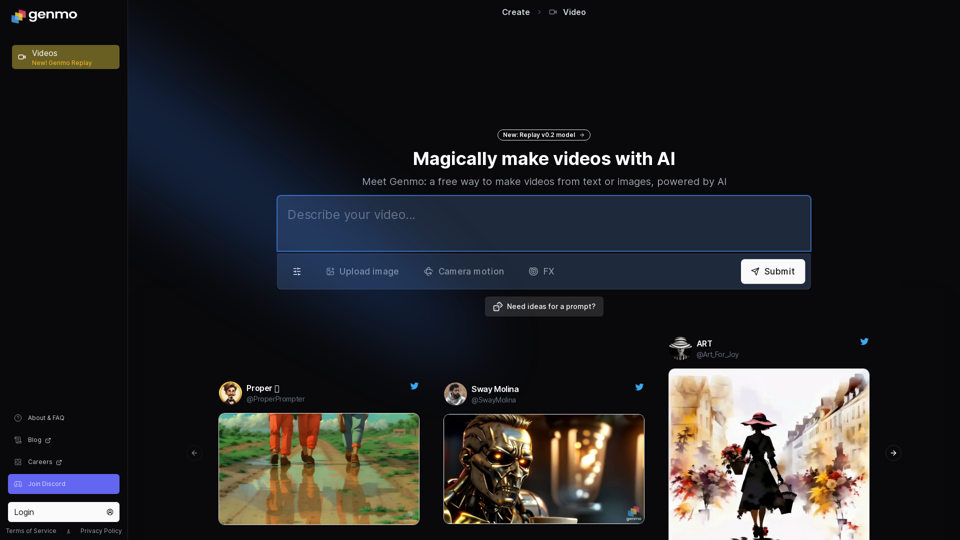Image resolution: width=960 pixels, height=540 pixels.
Task: Click the Twitter icon on ART's card
Action: (864, 342)
